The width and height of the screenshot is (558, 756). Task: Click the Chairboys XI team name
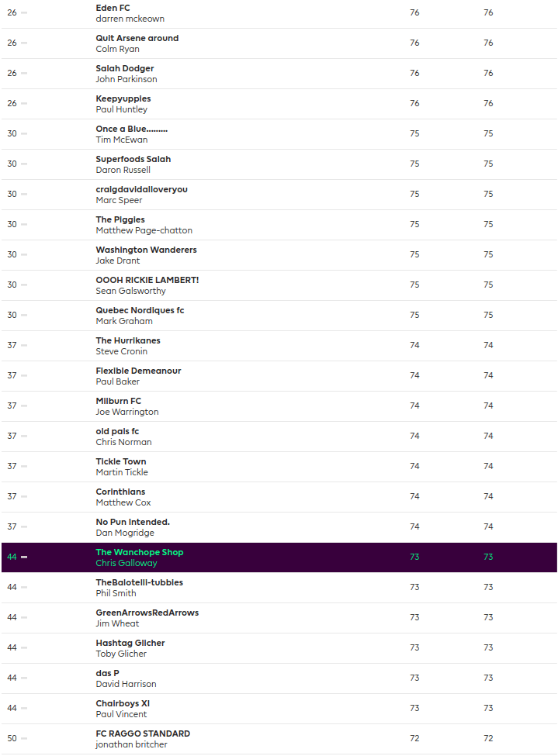coord(123,703)
